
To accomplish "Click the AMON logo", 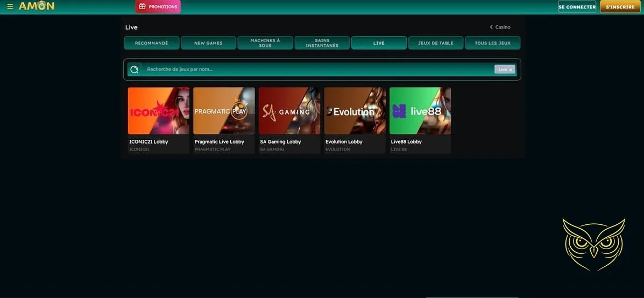I will pos(36,6).
